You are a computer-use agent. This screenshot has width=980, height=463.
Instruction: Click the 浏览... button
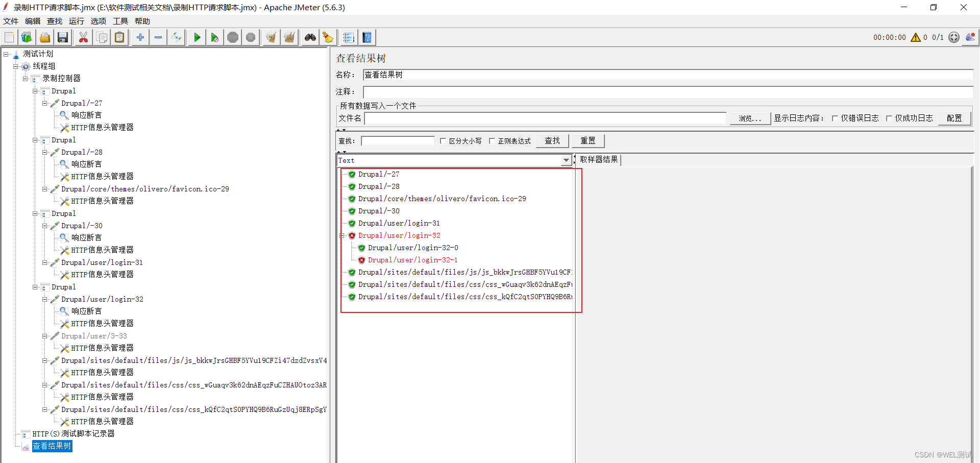click(x=749, y=118)
